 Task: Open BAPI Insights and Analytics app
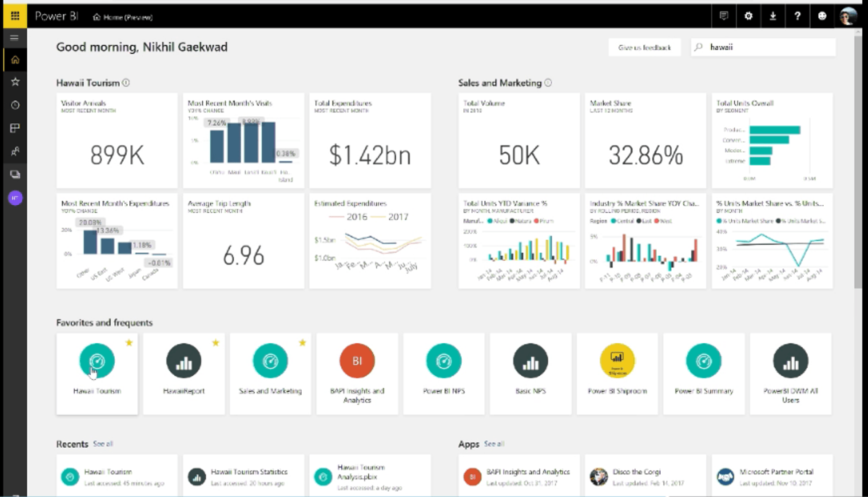point(519,476)
